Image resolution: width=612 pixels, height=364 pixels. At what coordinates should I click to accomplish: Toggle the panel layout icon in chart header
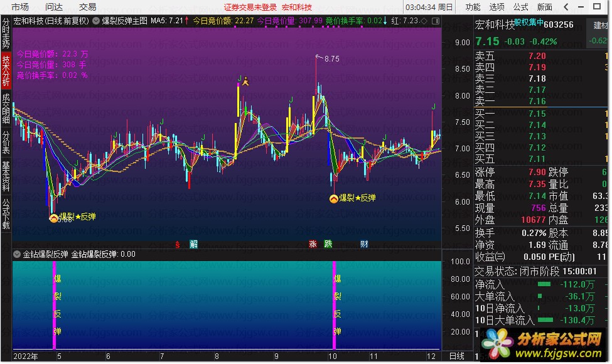click(x=435, y=21)
